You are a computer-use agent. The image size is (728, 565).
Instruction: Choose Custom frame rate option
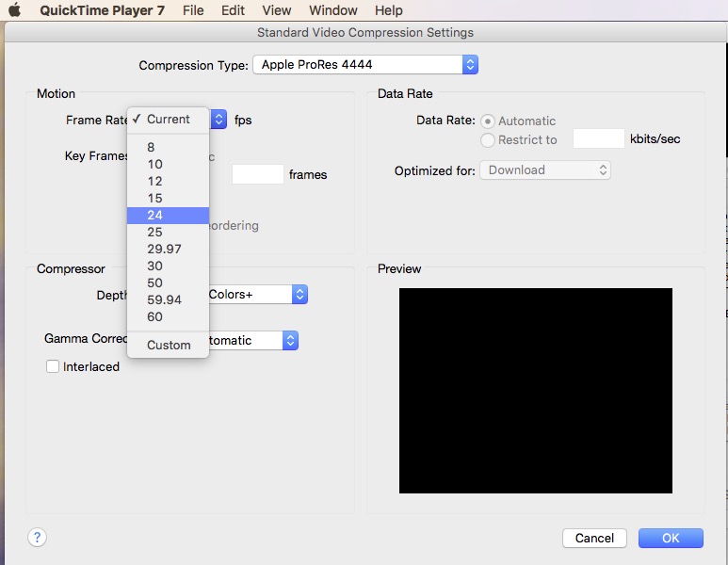pos(168,345)
